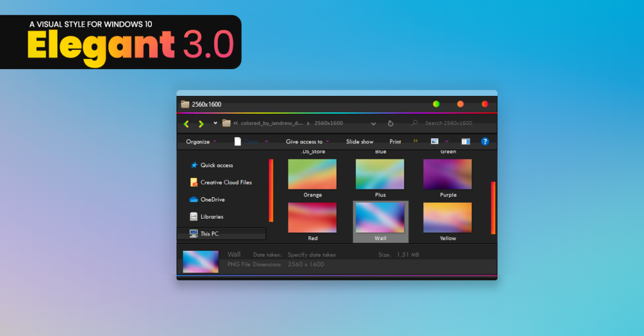Open recent locations dropdown arrow
The width and height of the screenshot is (644, 336).
coord(215,123)
